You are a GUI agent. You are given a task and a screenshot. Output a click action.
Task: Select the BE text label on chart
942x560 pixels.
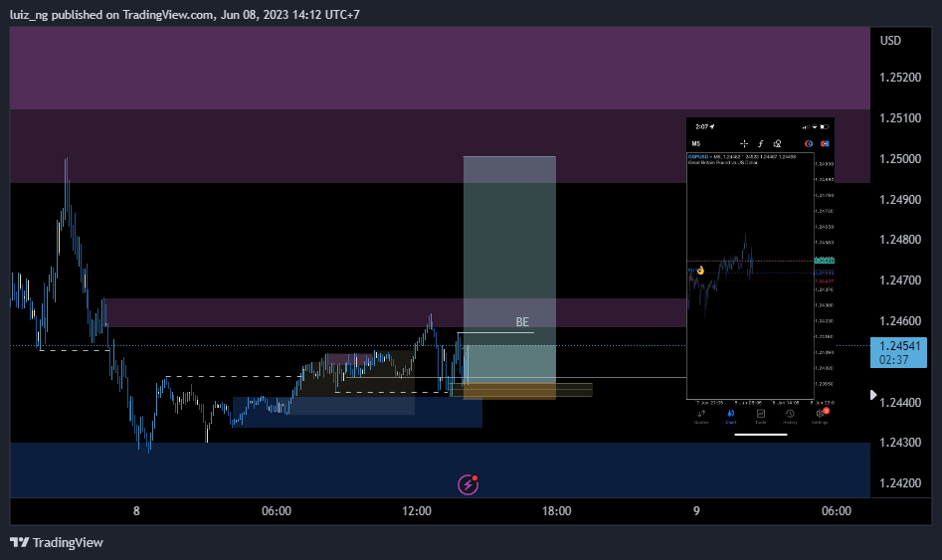pyautogui.click(x=522, y=322)
